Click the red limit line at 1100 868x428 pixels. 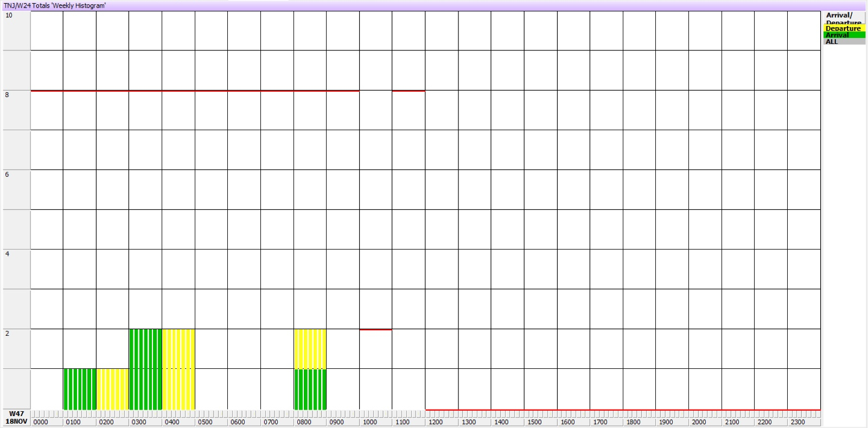click(409, 91)
